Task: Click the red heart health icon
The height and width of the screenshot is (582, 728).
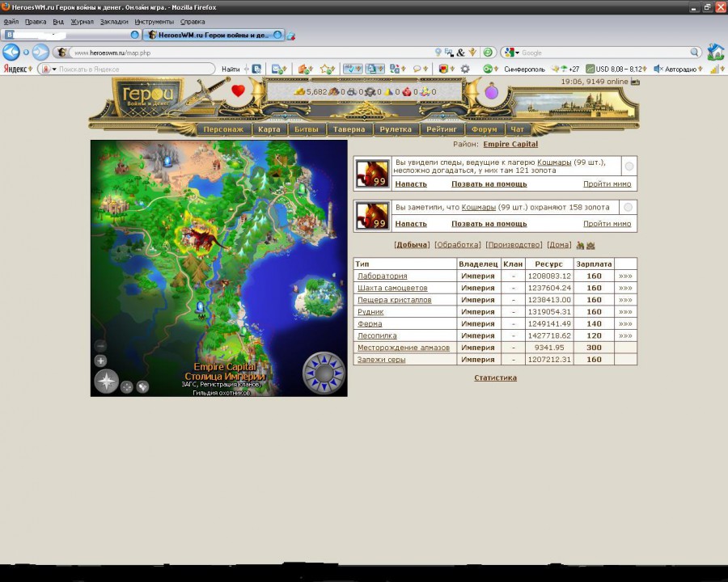Action: point(238,91)
